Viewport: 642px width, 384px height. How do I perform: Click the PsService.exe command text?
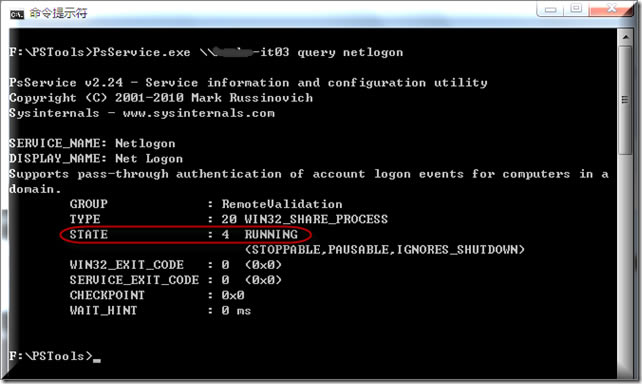(x=141, y=52)
